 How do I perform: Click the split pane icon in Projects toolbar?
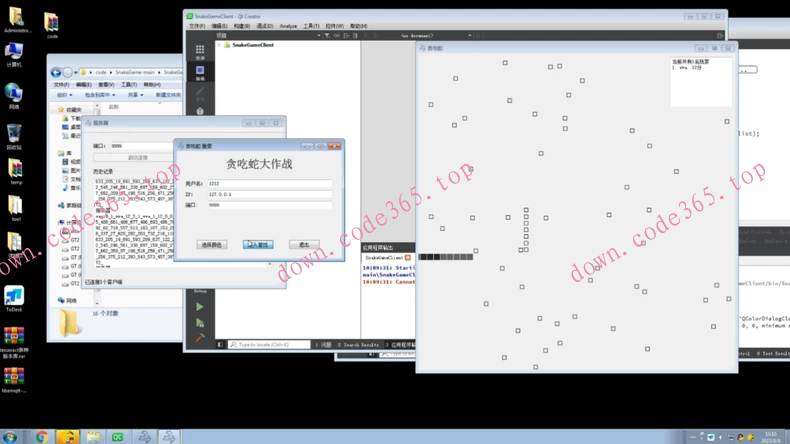coord(346,36)
